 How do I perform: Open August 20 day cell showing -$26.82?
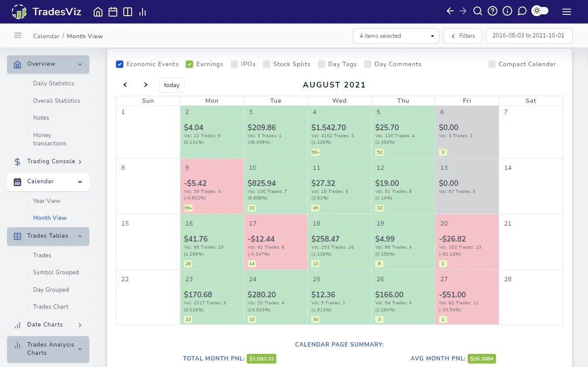(467, 242)
